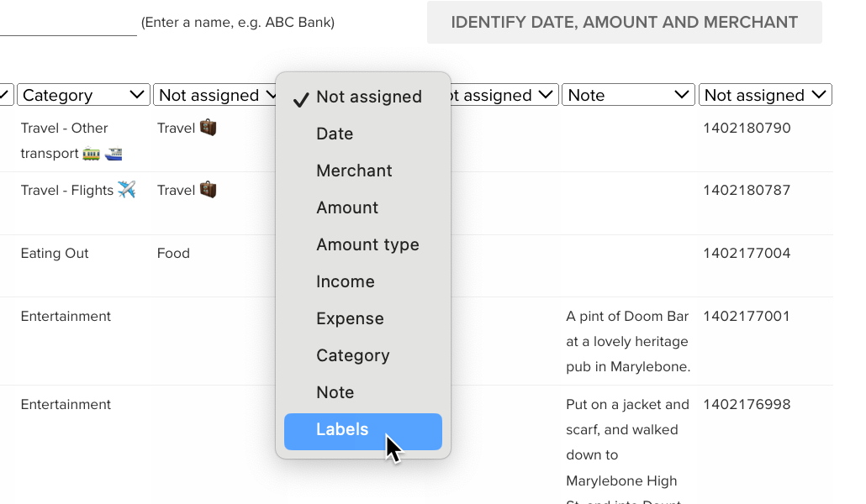This screenshot has height=504, width=866.
Task: Click the airplane icon next to Flights
Action: point(127,190)
